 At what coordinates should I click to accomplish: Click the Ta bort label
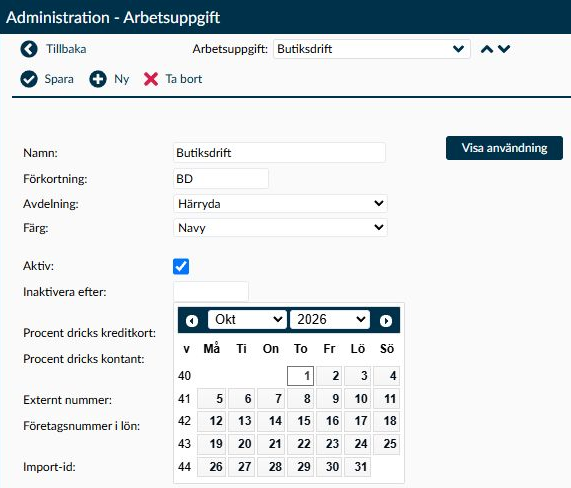coord(184,79)
